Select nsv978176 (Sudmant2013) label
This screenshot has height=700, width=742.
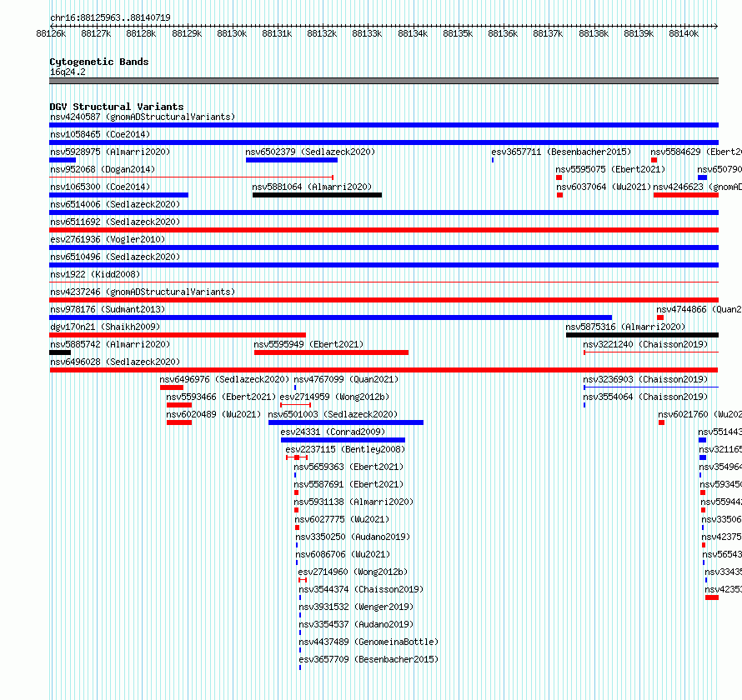(x=108, y=309)
